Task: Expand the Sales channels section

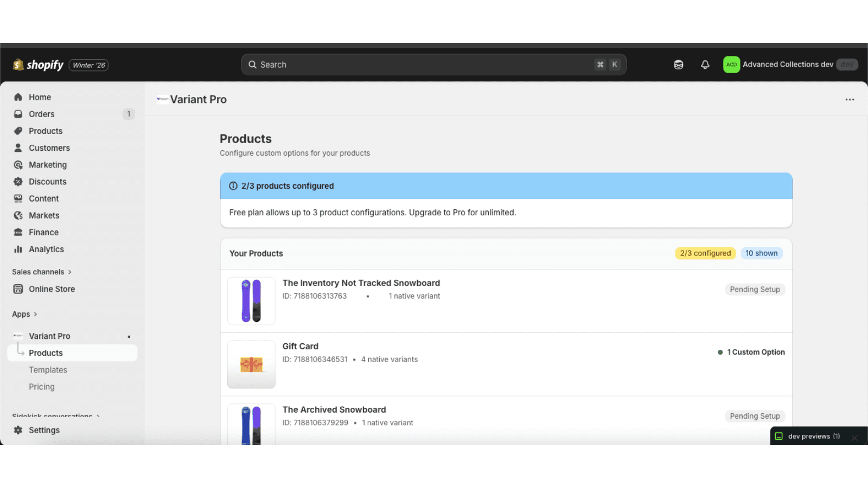Action: click(39, 272)
